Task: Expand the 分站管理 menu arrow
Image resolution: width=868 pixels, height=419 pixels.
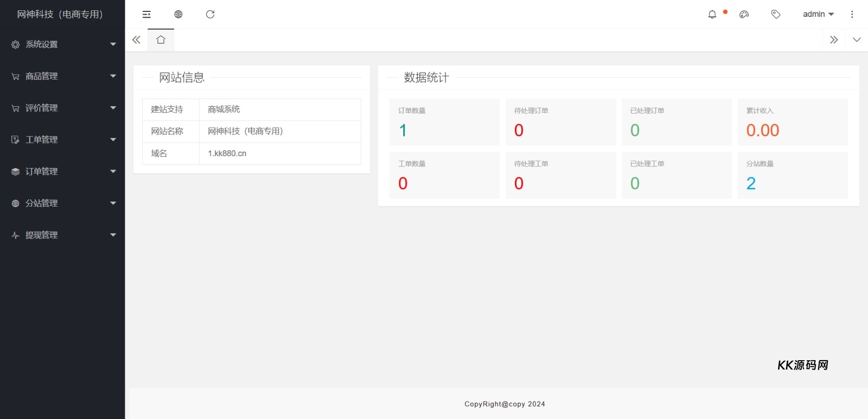Action: pyautogui.click(x=113, y=203)
